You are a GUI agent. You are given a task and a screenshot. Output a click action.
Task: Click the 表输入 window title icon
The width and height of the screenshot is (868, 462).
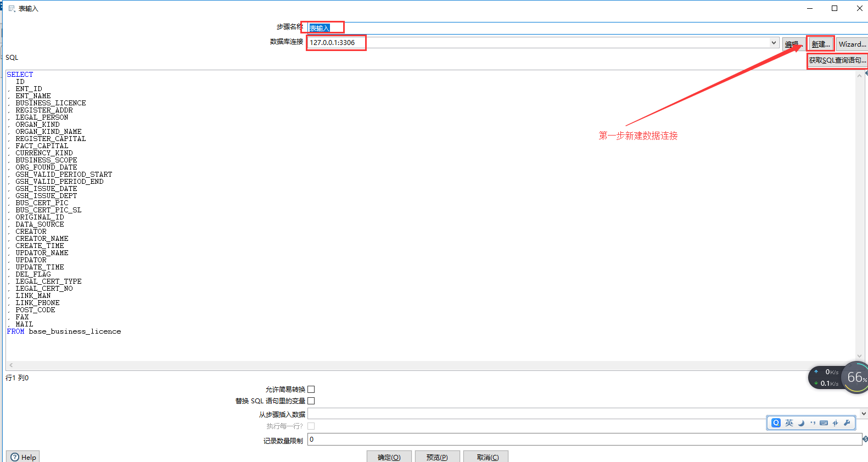point(12,8)
